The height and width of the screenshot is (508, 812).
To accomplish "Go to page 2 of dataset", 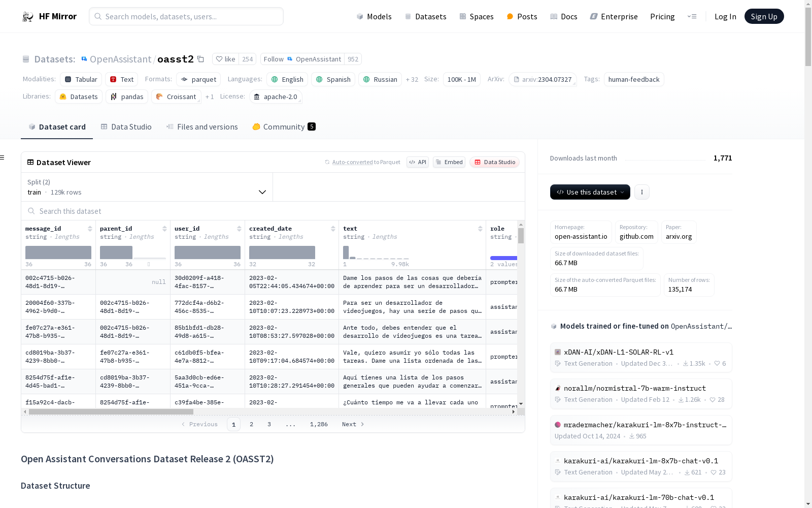I will (x=251, y=424).
